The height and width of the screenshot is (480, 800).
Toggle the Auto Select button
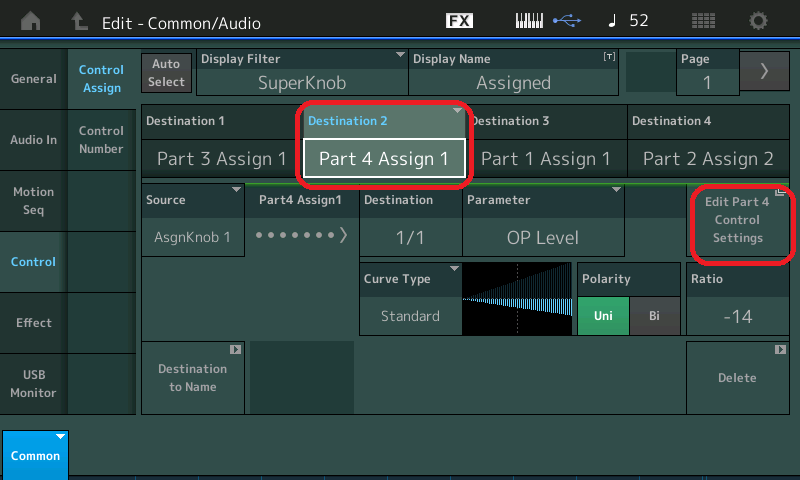point(167,72)
